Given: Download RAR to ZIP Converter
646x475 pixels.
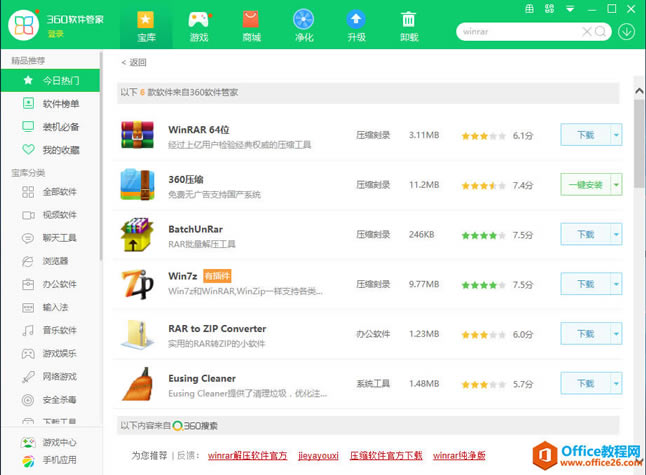Looking at the screenshot, I should [x=585, y=334].
